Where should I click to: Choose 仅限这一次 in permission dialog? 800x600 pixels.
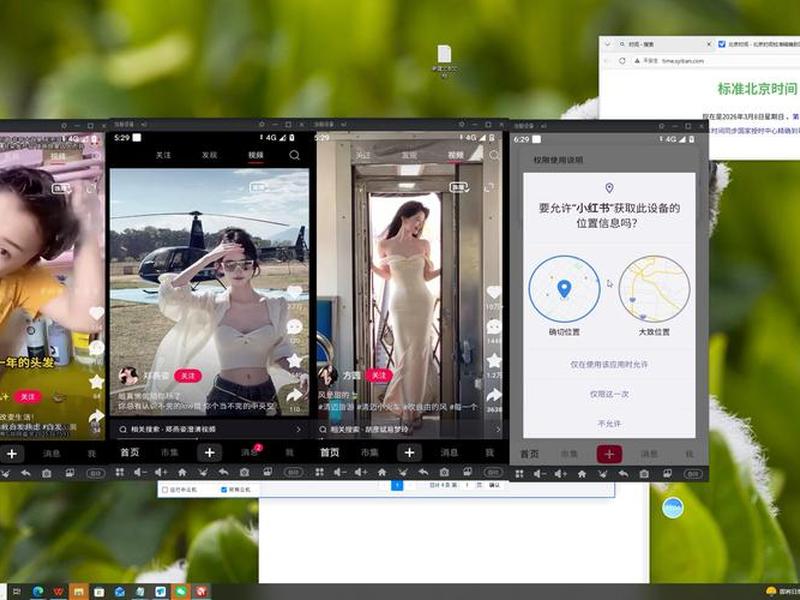tap(609, 394)
